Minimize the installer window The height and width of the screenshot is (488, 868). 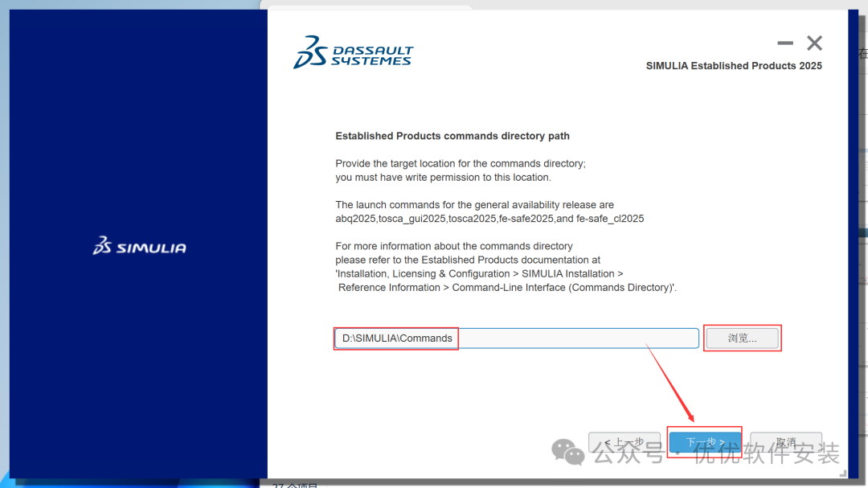(785, 43)
